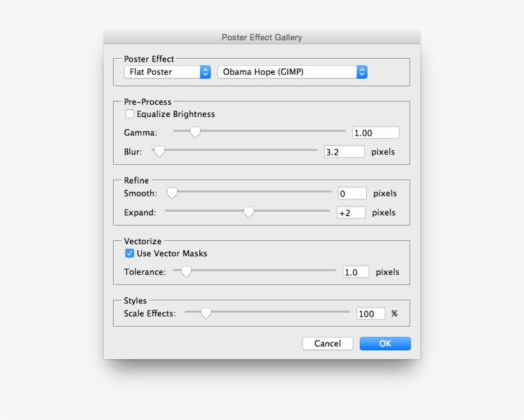Click the Scale Effects slider handle

pyautogui.click(x=206, y=313)
